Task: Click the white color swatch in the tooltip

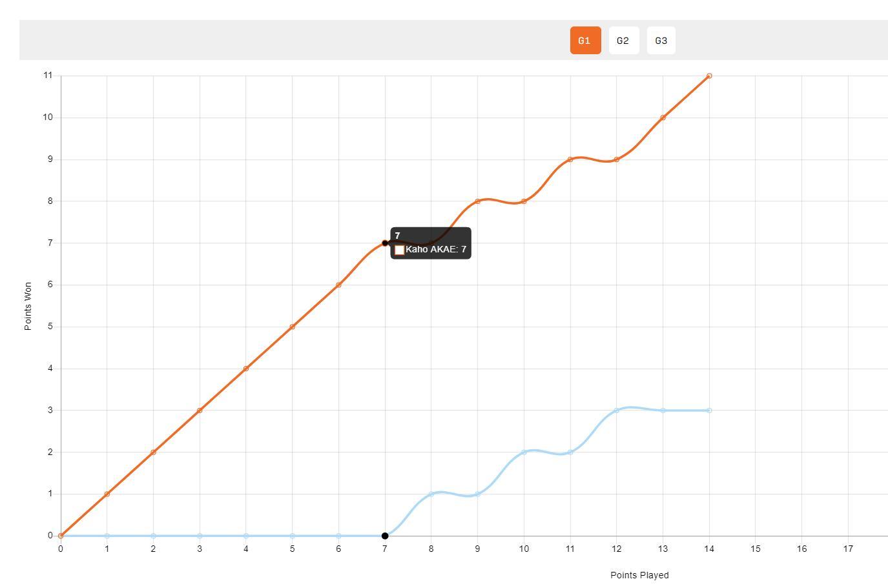Action: [399, 250]
